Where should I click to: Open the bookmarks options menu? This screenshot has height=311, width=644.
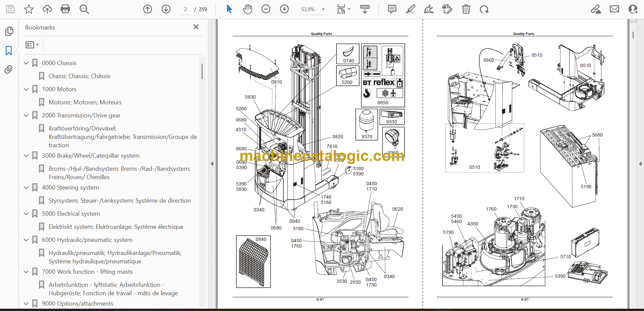(x=32, y=45)
